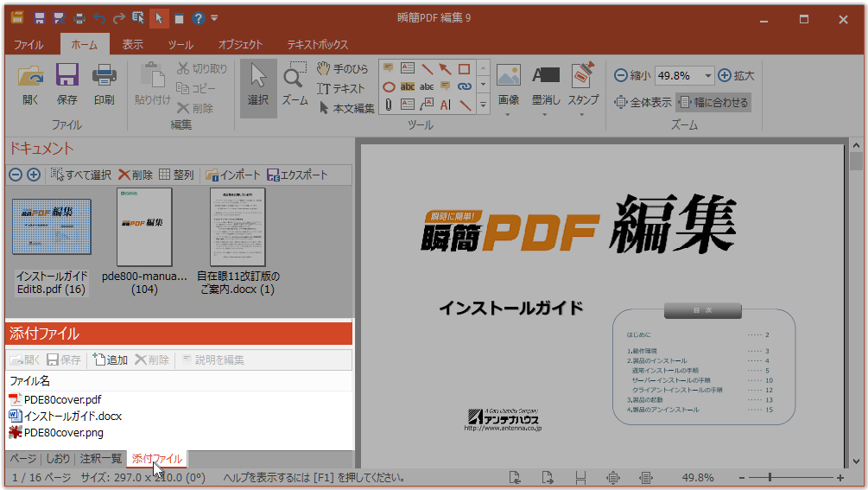Pick the paperclip attachment annotation tool

389,105
